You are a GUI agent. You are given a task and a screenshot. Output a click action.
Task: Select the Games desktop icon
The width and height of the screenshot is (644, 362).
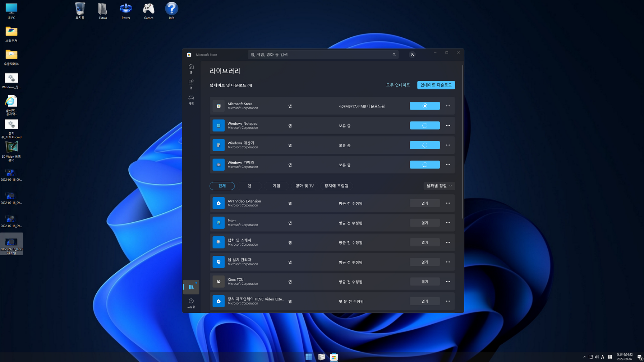(149, 11)
